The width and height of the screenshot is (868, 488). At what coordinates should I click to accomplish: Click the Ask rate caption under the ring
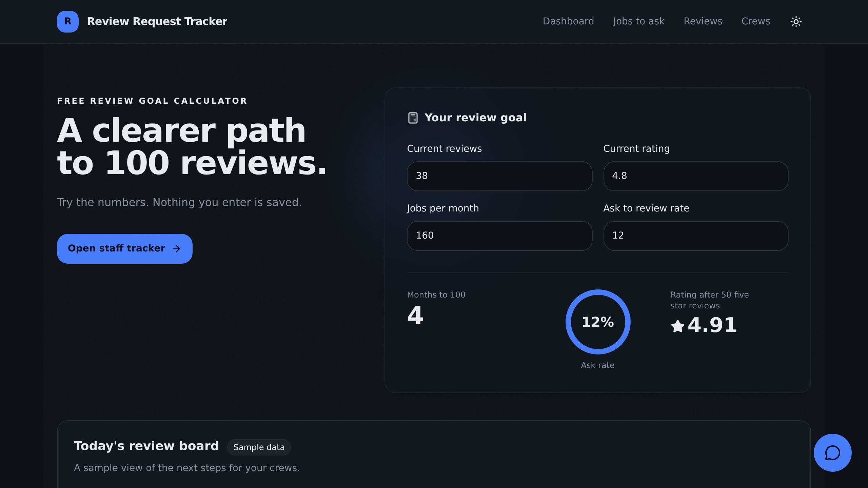pos(597,365)
